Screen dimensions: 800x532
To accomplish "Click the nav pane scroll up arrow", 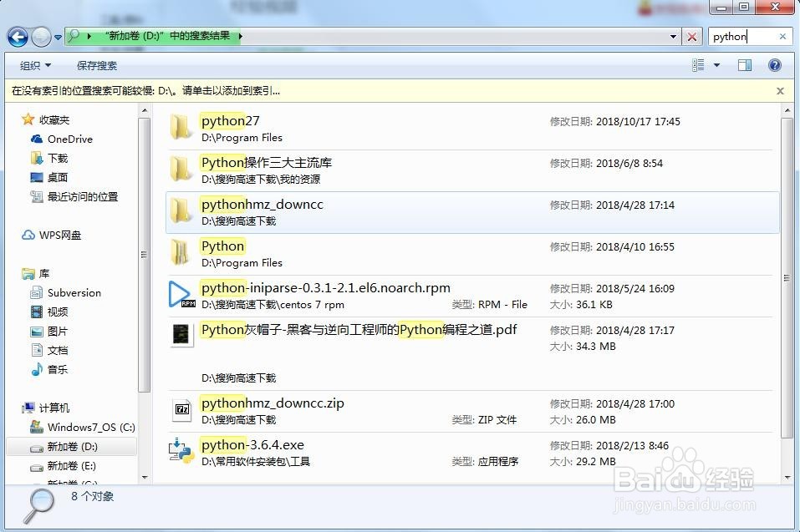I will pos(145,110).
